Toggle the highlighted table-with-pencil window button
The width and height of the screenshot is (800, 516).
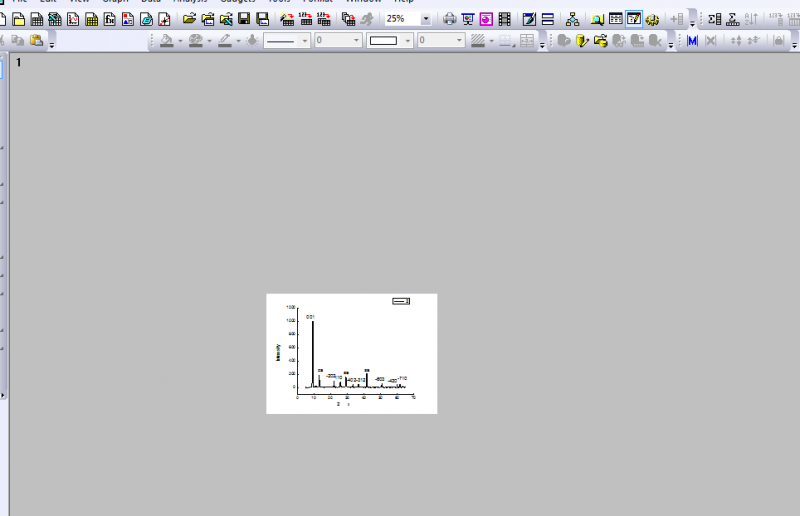pyautogui.click(x=634, y=19)
